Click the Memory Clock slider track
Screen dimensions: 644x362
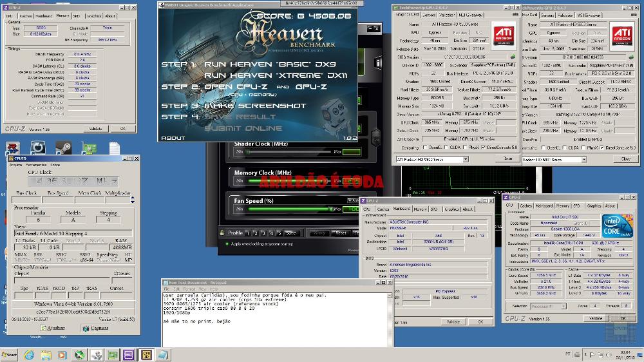click(289, 181)
